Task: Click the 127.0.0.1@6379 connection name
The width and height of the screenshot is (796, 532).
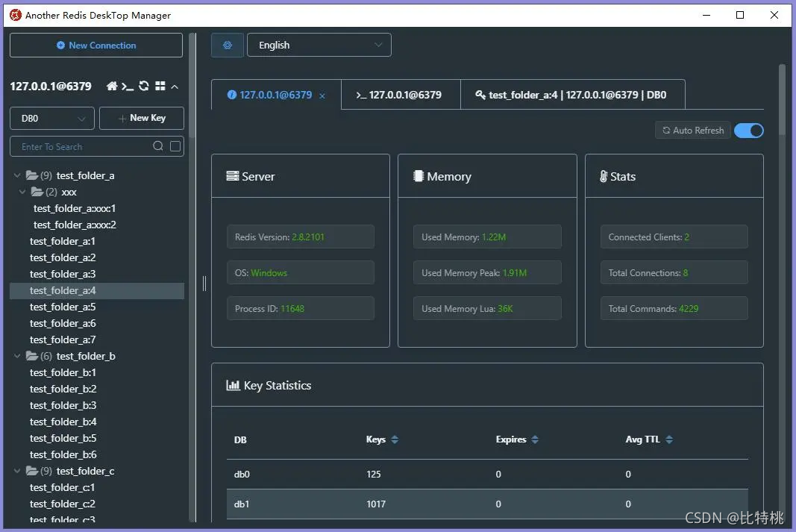Action: (51, 87)
